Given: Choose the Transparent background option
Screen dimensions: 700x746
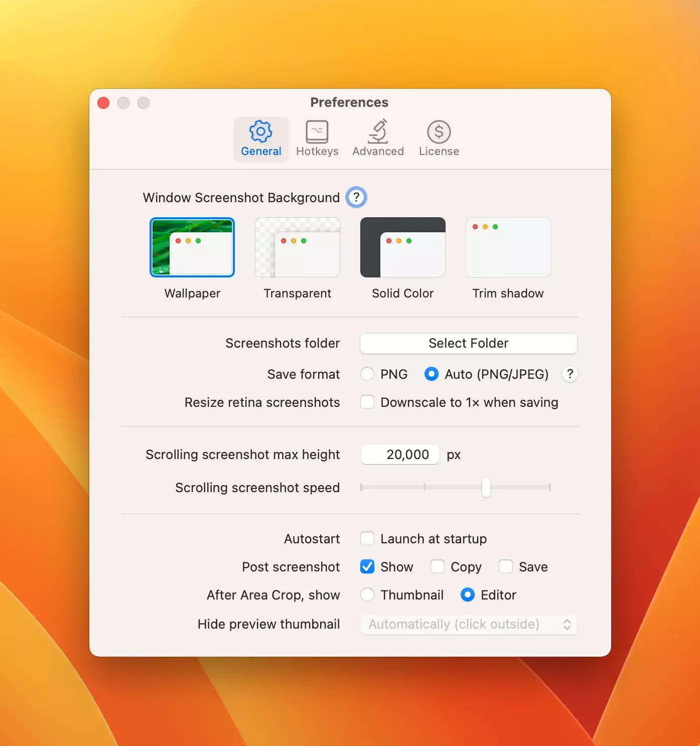Looking at the screenshot, I should pos(298,247).
